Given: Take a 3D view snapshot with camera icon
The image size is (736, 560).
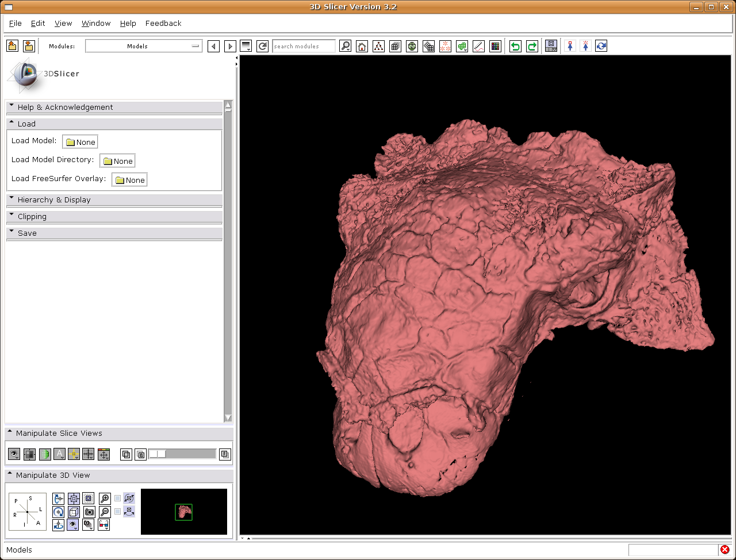Looking at the screenshot, I should tap(89, 512).
